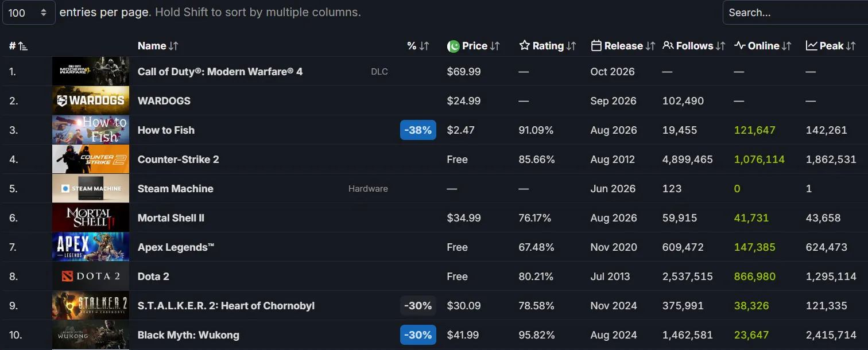The height and width of the screenshot is (350, 868).
Task: Click the Jul 2013 release date
Action: 610,276
